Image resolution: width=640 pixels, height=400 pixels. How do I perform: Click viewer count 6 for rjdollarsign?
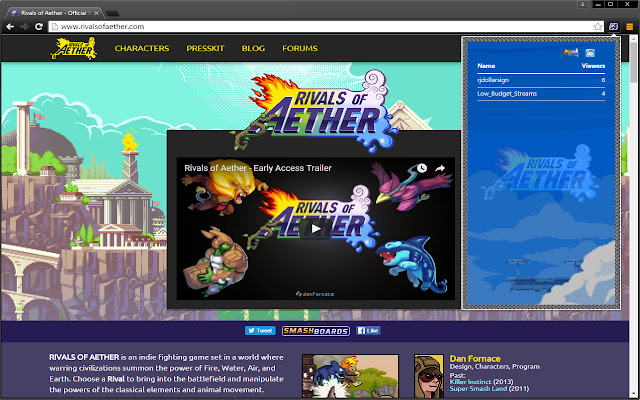pos(603,80)
